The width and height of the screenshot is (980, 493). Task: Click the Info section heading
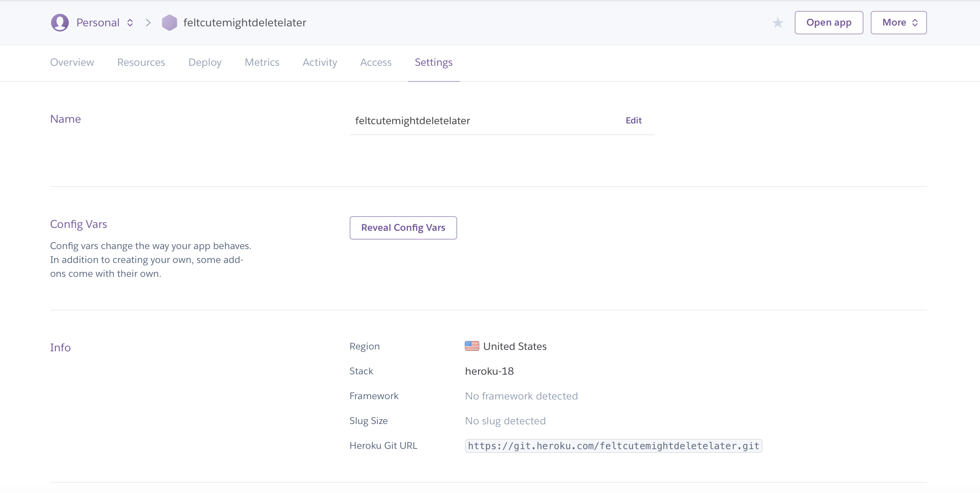pos(60,347)
